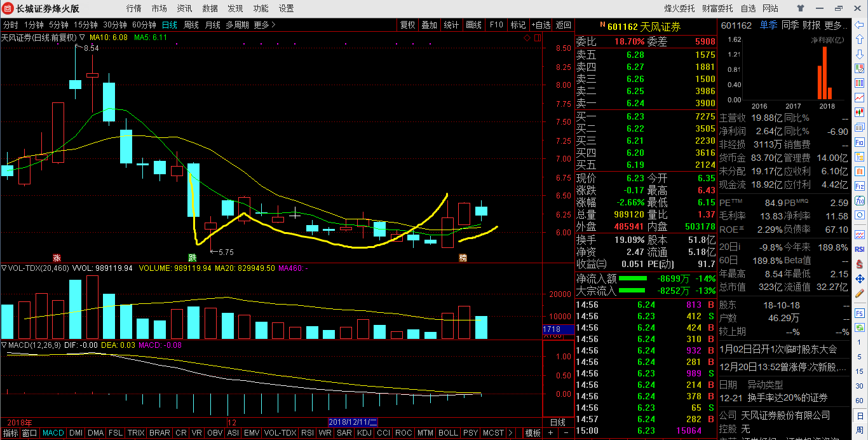Click the F10 company info sidebar icon
Image resolution: width=868 pixels, height=440 pixels.
(x=860, y=142)
